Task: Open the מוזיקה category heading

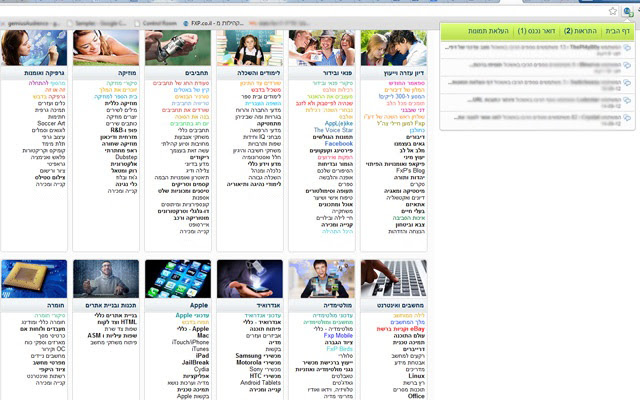Action: tap(127, 73)
